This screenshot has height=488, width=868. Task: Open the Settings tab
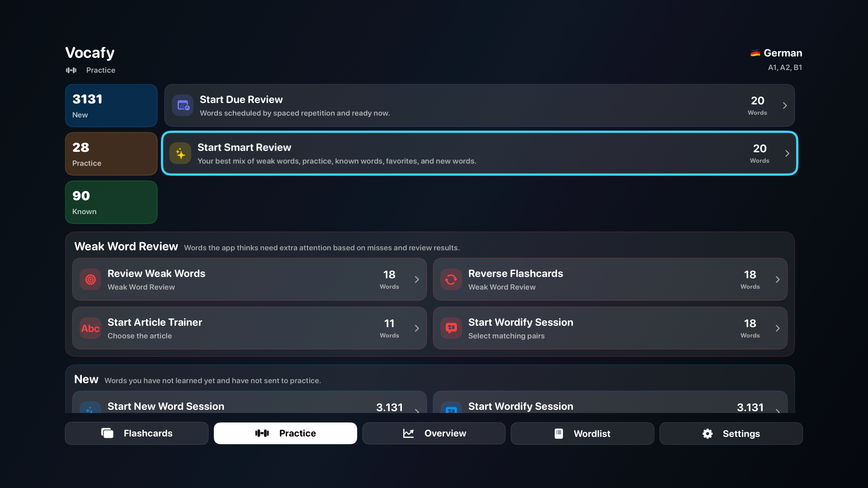(x=731, y=433)
